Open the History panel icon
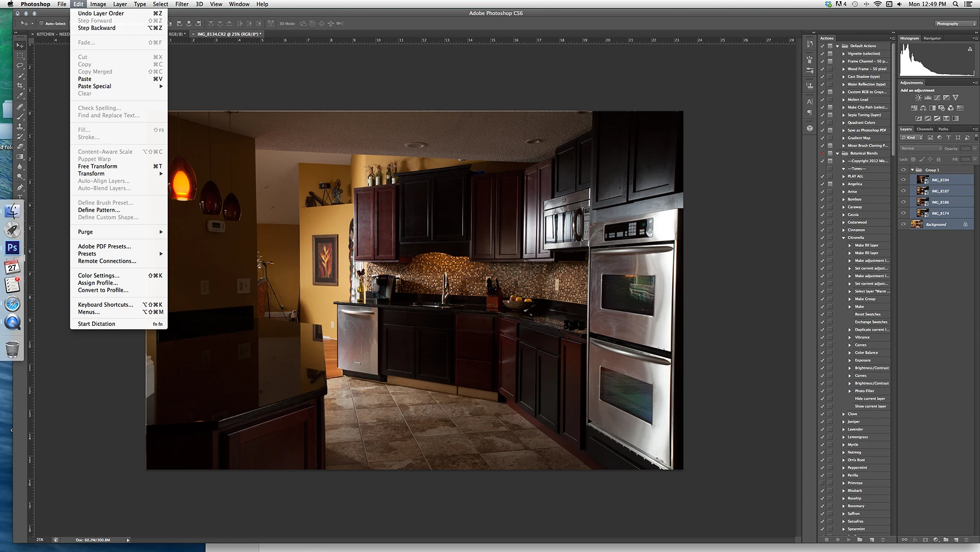Image resolution: width=980 pixels, height=552 pixels. (810, 45)
